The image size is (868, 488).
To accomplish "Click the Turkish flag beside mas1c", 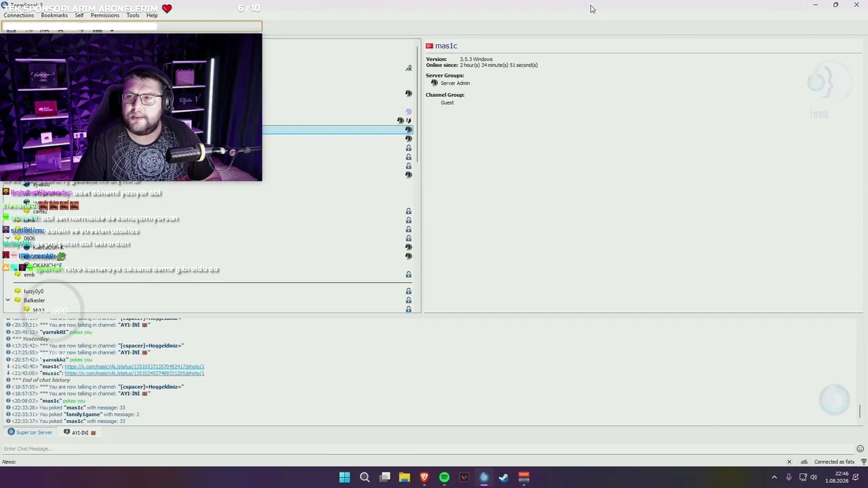I will point(429,45).
